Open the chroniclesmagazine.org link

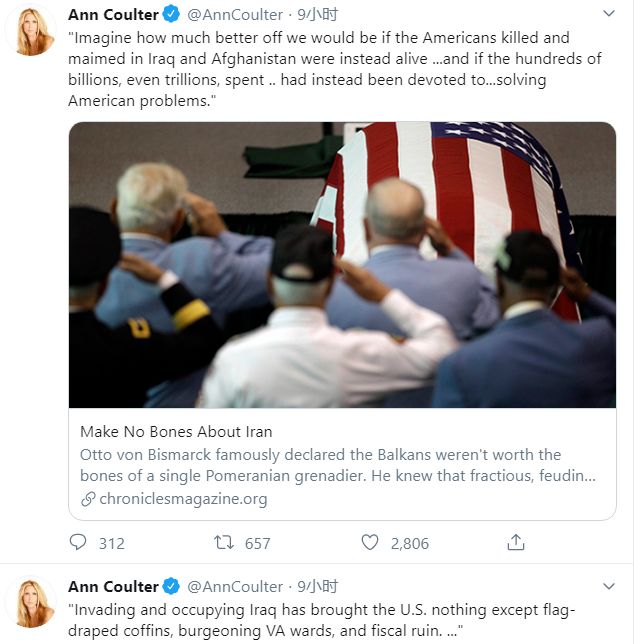pos(183,499)
